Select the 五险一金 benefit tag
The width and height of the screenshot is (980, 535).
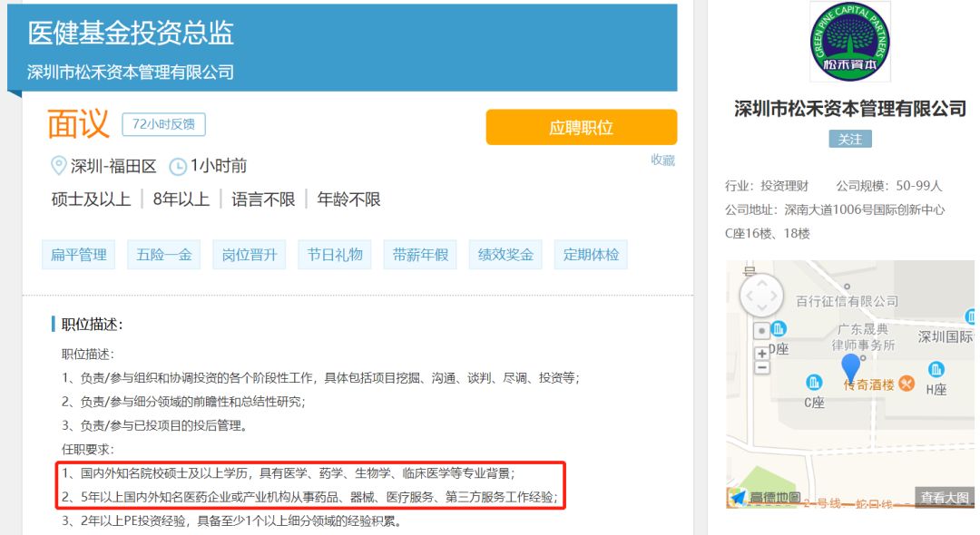click(163, 255)
